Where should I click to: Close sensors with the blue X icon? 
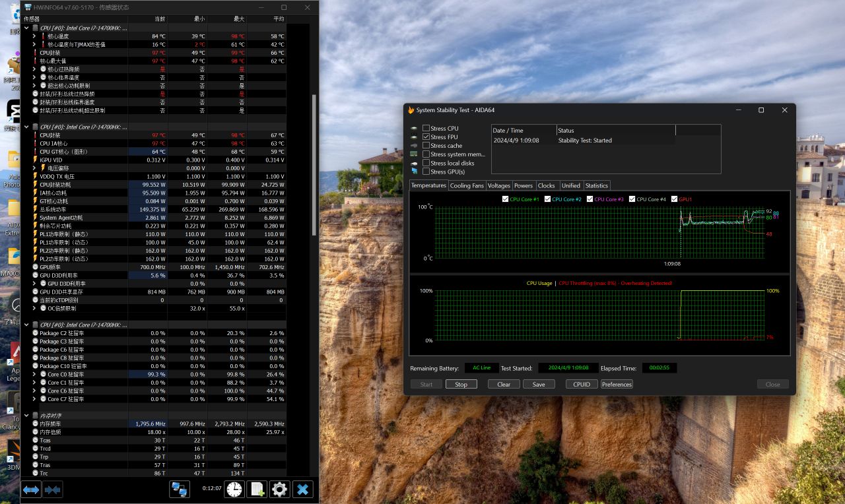[x=302, y=489]
